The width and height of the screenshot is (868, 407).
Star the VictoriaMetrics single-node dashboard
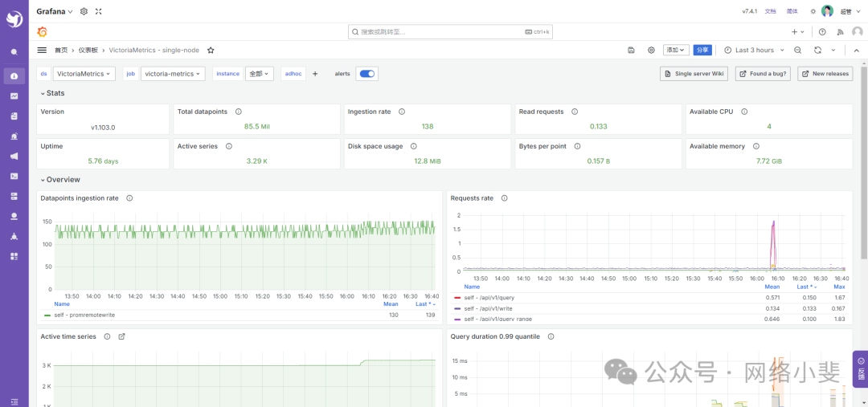[211, 50]
